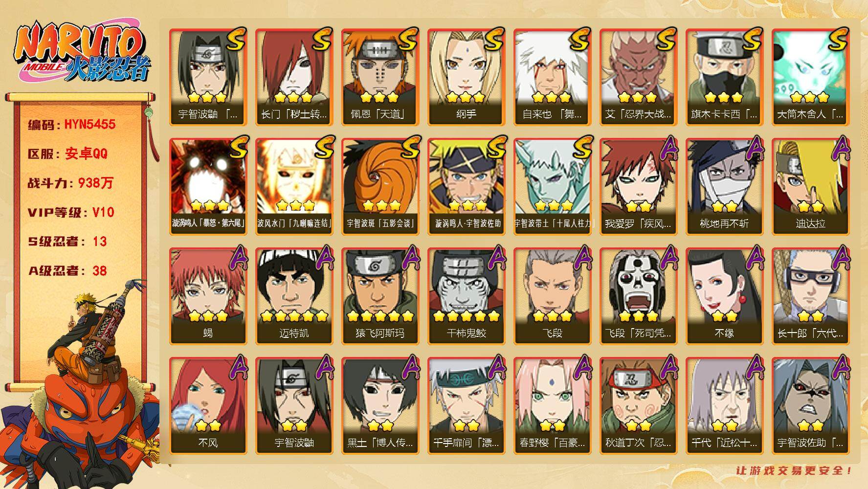Image resolution: width=868 pixels, height=489 pixels.
Task: Click the A rank badge on 迪达拉
Action: tap(840, 147)
